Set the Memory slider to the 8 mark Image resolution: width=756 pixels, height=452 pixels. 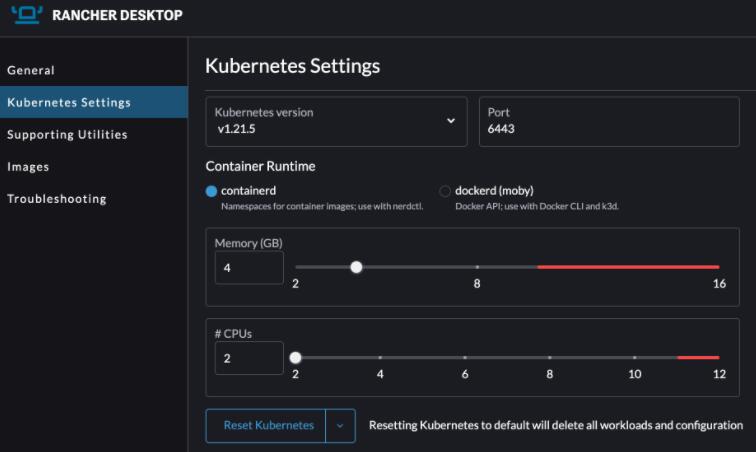477,267
